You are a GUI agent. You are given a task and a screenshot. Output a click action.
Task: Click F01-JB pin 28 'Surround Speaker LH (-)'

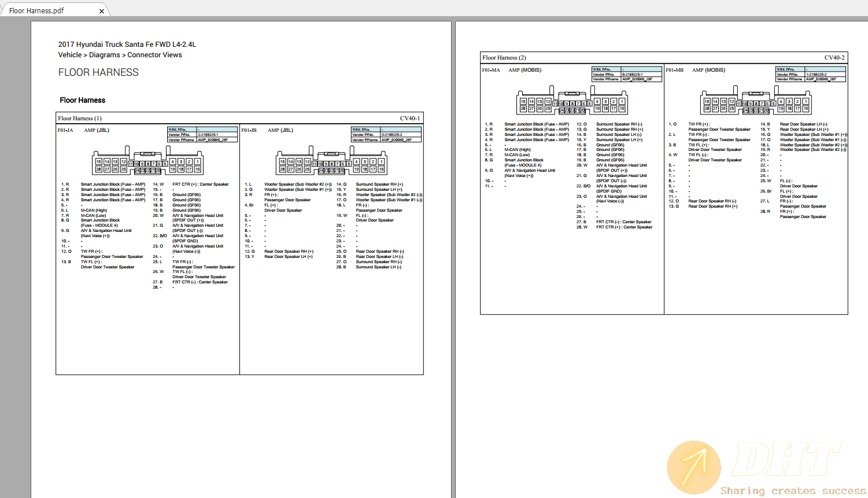click(x=379, y=267)
